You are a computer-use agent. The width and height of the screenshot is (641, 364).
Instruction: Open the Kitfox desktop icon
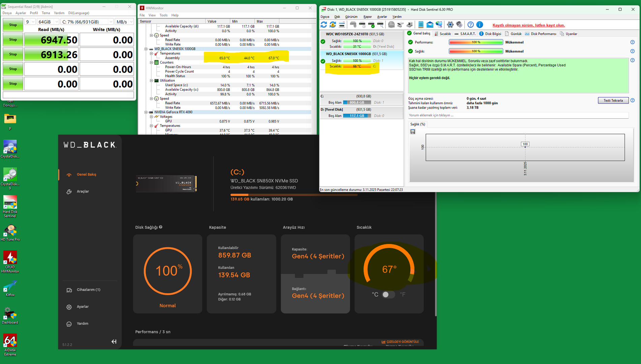pyautogui.click(x=10, y=289)
